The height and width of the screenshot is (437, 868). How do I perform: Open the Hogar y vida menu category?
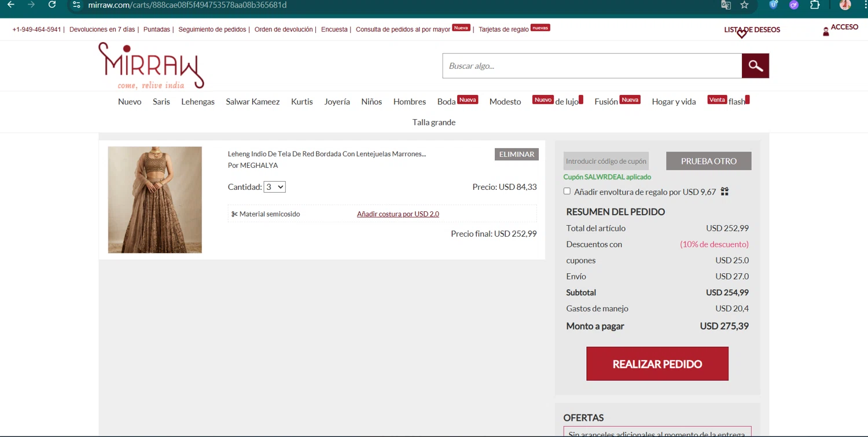click(x=674, y=102)
